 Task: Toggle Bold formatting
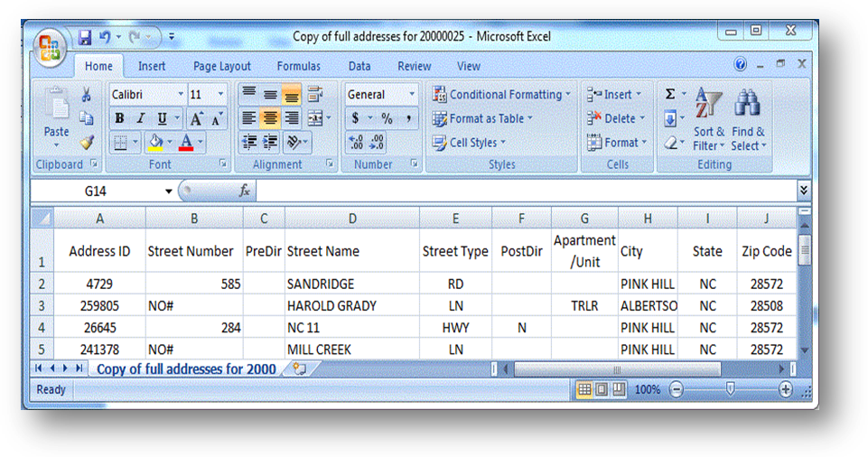119,118
